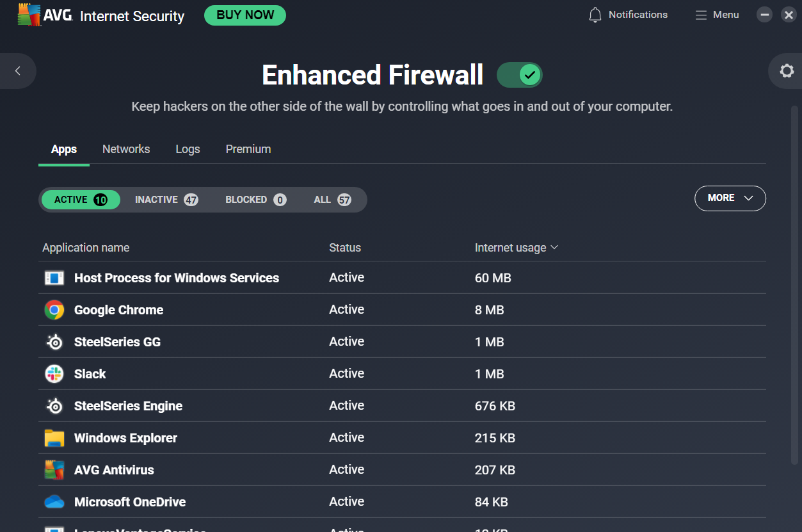The width and height of the screenshot is (802, 532).
Task: Open firewall settings gear icon
Action: pyautogui.click(x=787, y=71)
